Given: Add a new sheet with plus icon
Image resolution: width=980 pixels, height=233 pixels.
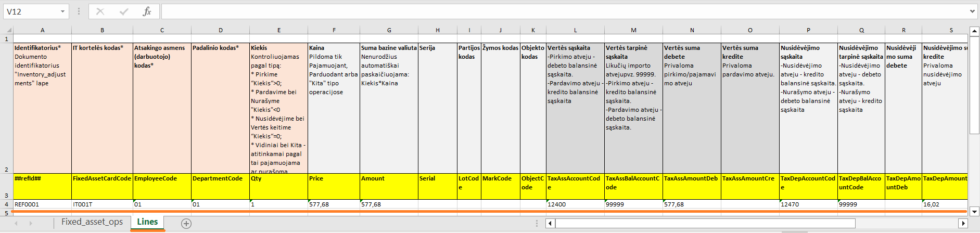Looking at the screenshot, I should [x=186, y=223].
